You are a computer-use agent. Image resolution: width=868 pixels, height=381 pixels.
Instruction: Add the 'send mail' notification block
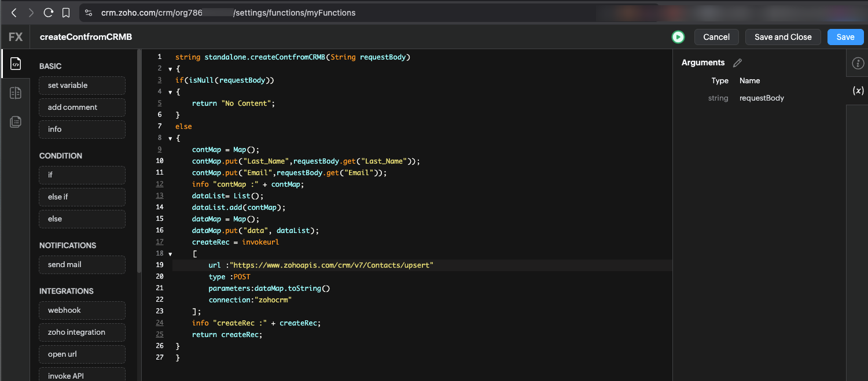[x=82, y=265]
